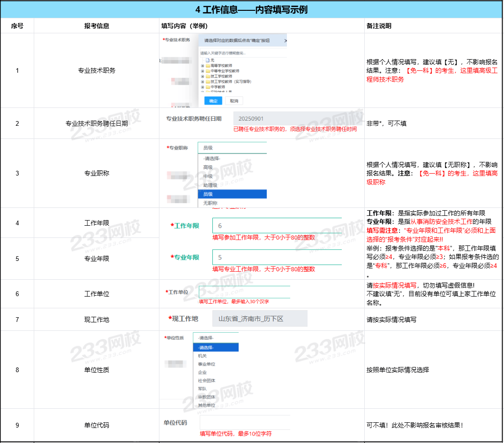The height and width of the screenshot is (443, 504).
Task: Click the 中学教师 folder icon
Action: tap(208, 87)
